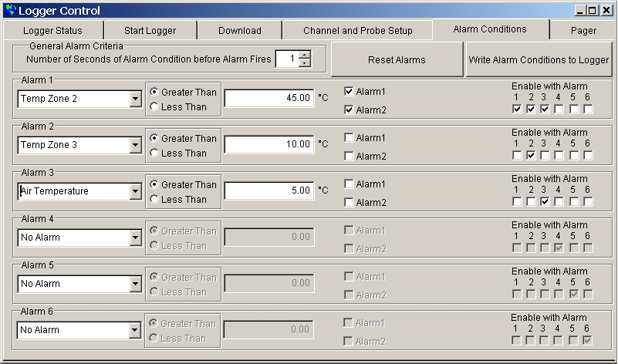
Task: Open the Alarm 1 Temp Zone 2 dropdown
Action: tap(135, 99)
